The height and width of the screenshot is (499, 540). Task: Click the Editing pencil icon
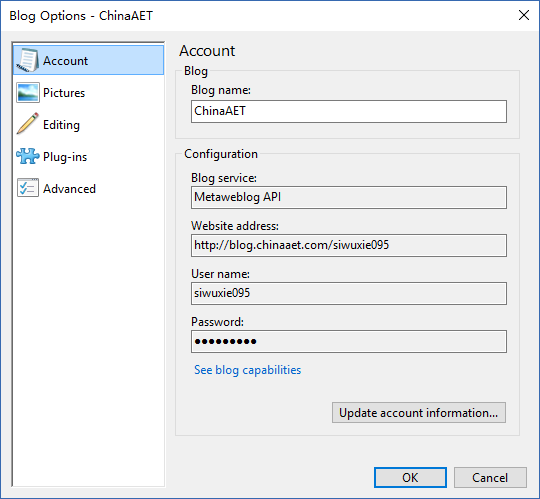click(28, 124)
